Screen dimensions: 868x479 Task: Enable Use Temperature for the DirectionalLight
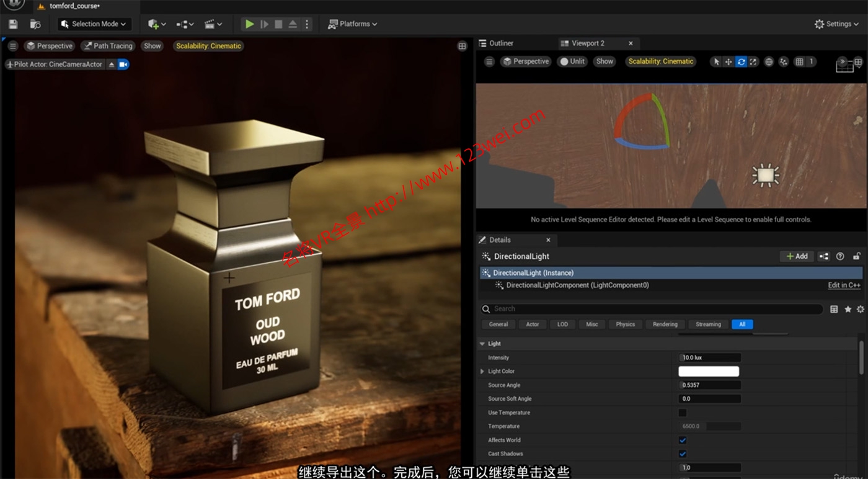(x=682, y=413)
